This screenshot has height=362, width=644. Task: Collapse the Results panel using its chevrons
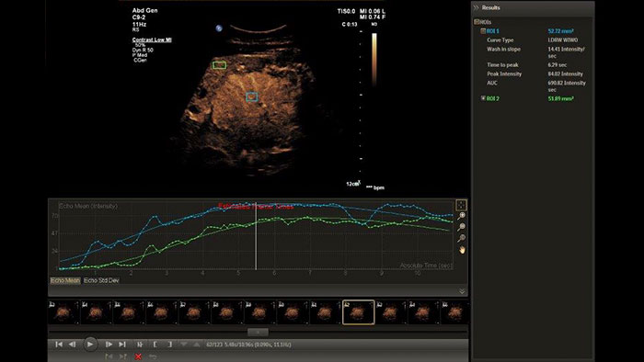click(476, 7)
